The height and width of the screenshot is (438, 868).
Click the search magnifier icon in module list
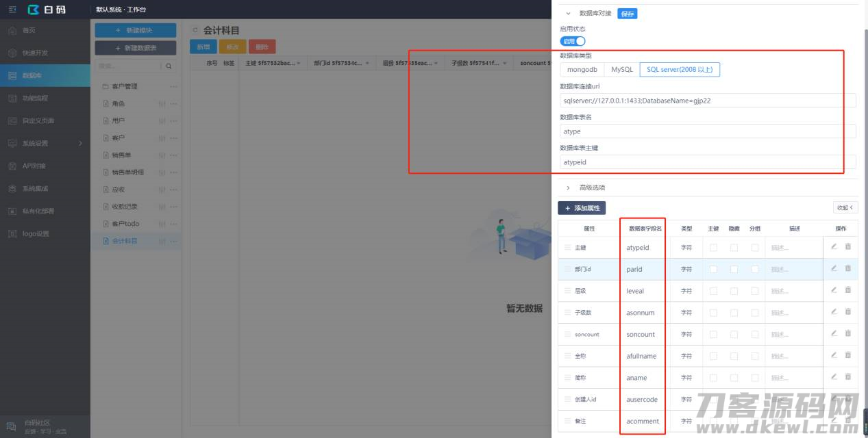[169, 66]
